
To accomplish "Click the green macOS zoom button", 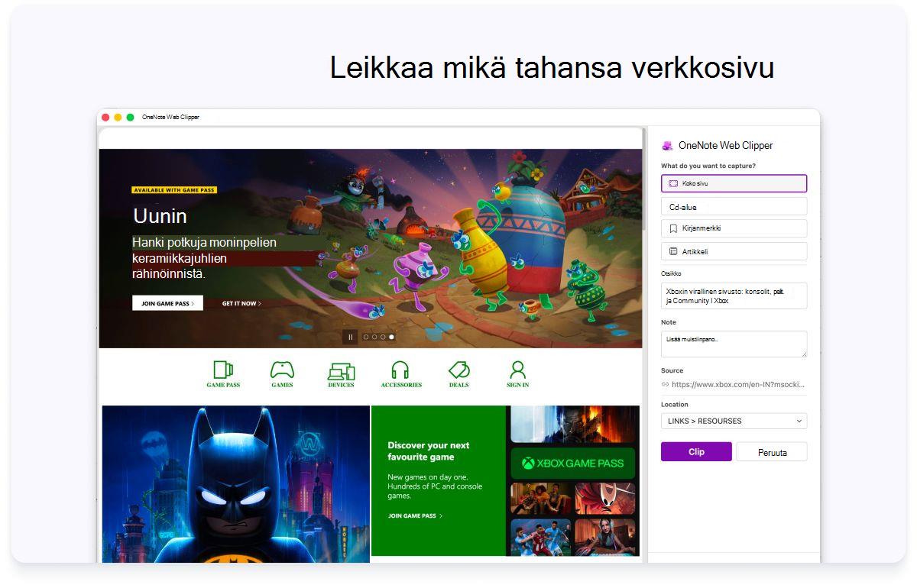I will coord(130,117).
